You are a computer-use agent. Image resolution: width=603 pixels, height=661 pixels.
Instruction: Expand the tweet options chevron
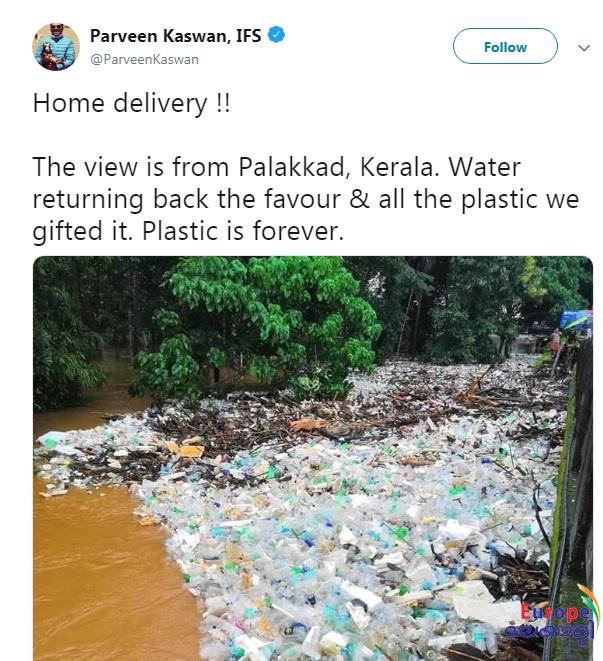point(584,48)
